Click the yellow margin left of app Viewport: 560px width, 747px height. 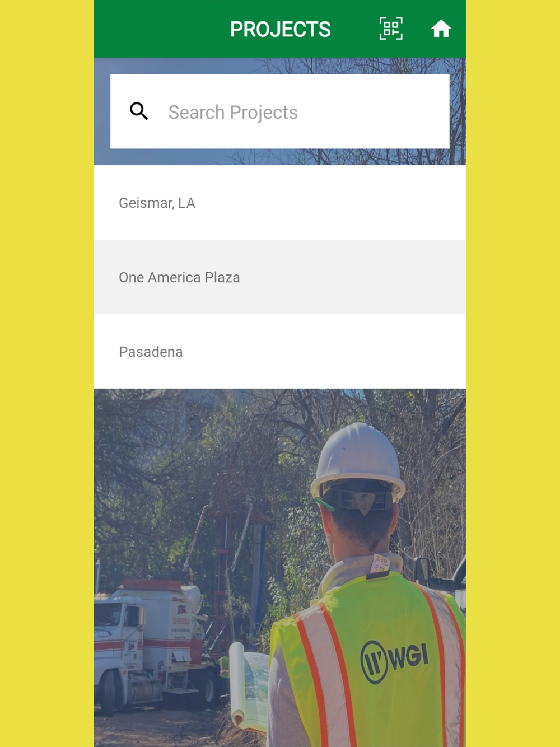(x=46, y=373)
